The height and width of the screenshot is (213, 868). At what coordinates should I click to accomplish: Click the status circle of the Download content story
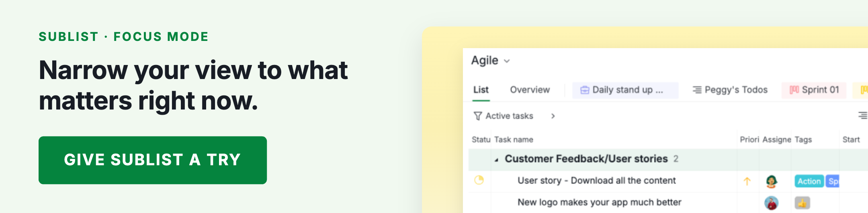click(479, 180)
